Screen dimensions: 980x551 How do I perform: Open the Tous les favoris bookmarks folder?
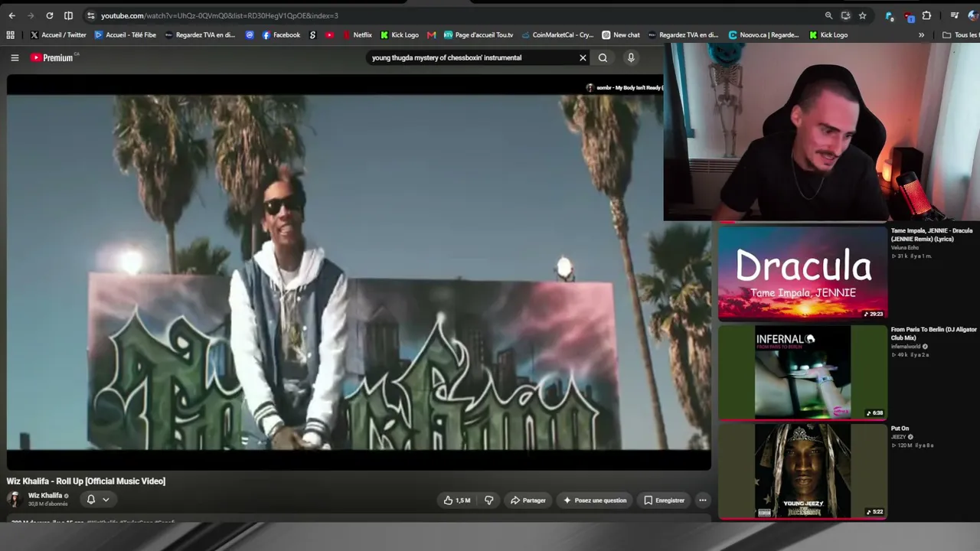961,34
